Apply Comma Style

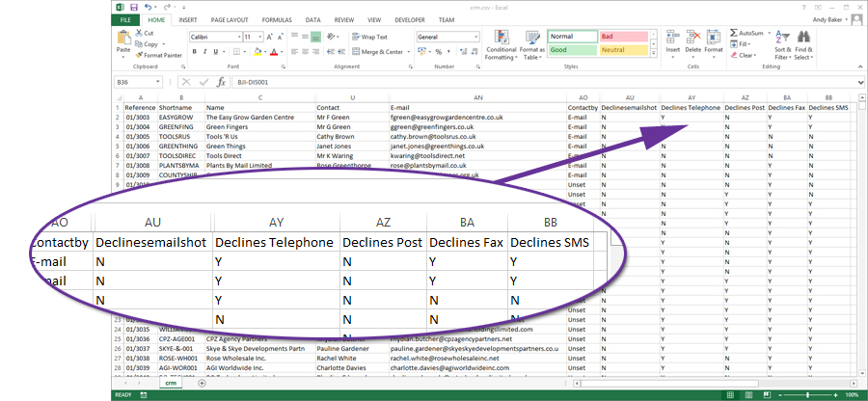point(448,52)
